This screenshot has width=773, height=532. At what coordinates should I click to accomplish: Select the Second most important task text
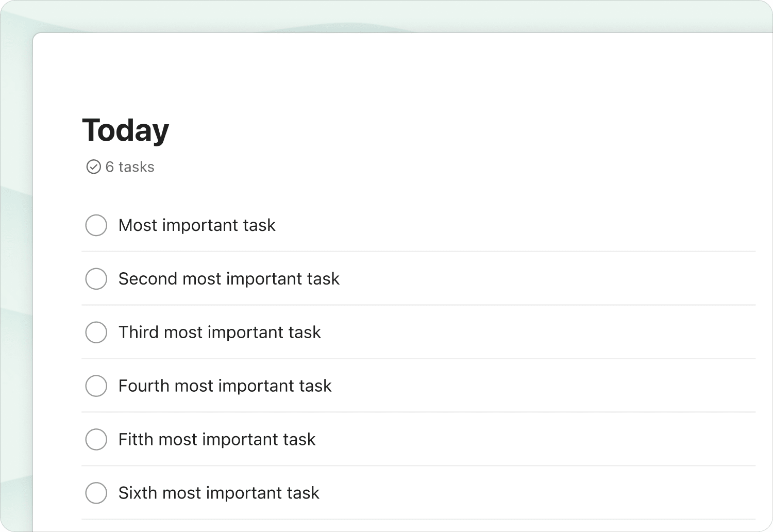point(229,279)
